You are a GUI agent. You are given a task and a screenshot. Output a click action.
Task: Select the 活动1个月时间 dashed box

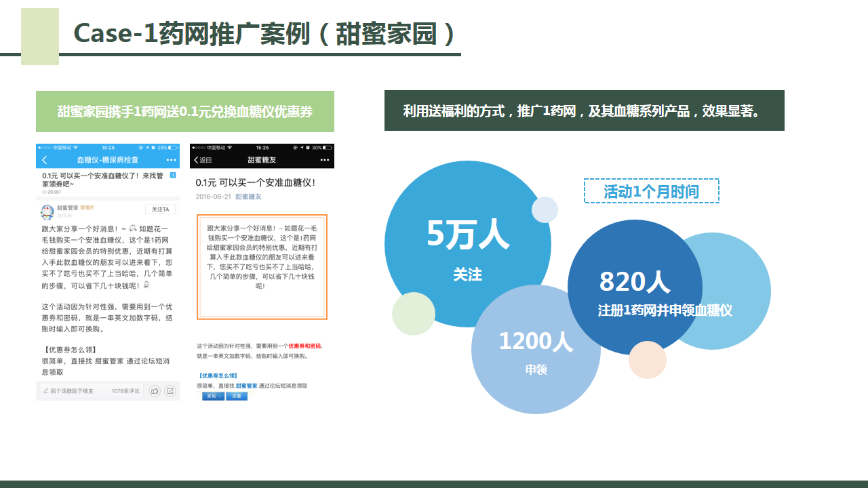(x=651, y=191)
